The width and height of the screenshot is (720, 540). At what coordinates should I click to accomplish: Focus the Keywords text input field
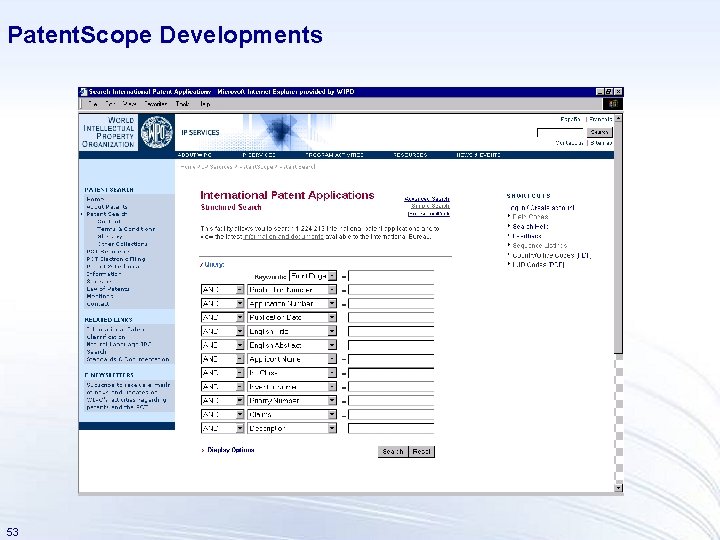(391, 276)
